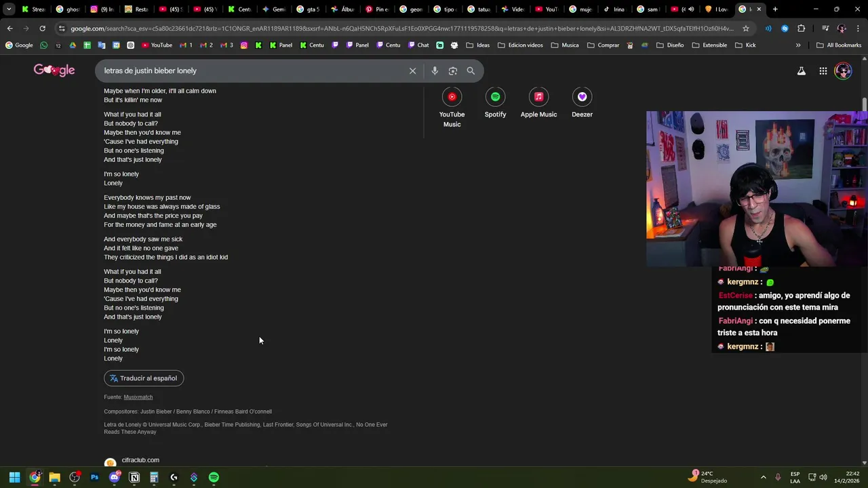Open the YouTube bookmark
This screenshot has width=868, height=488.
pos(157,45)
